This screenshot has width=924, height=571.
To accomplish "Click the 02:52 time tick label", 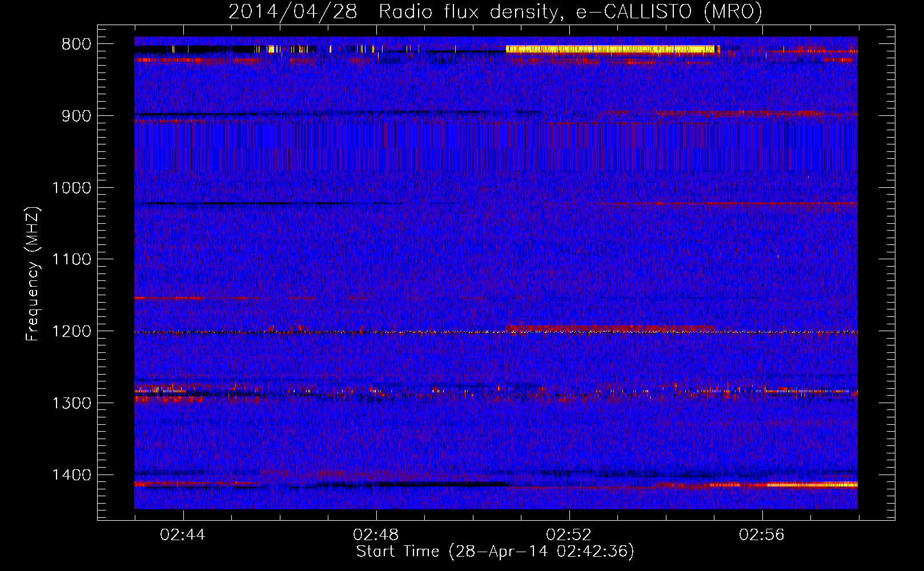I will pos(569,535).
